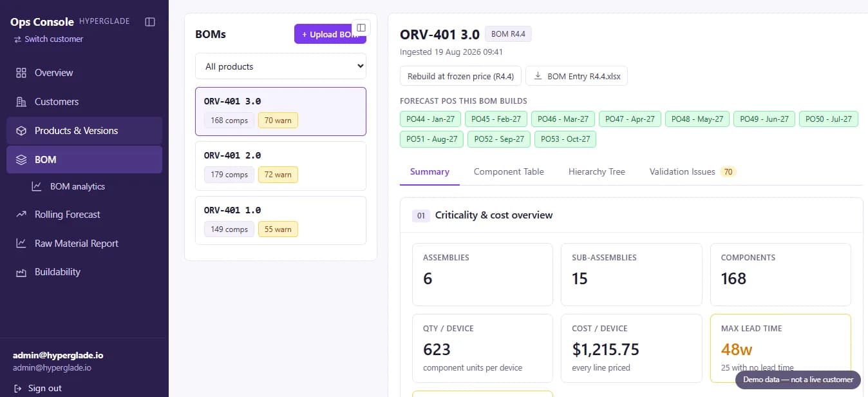Click the PO47 - Apr-27 chip
Viewport: 868px width, 397px height.
pos(630,119)
